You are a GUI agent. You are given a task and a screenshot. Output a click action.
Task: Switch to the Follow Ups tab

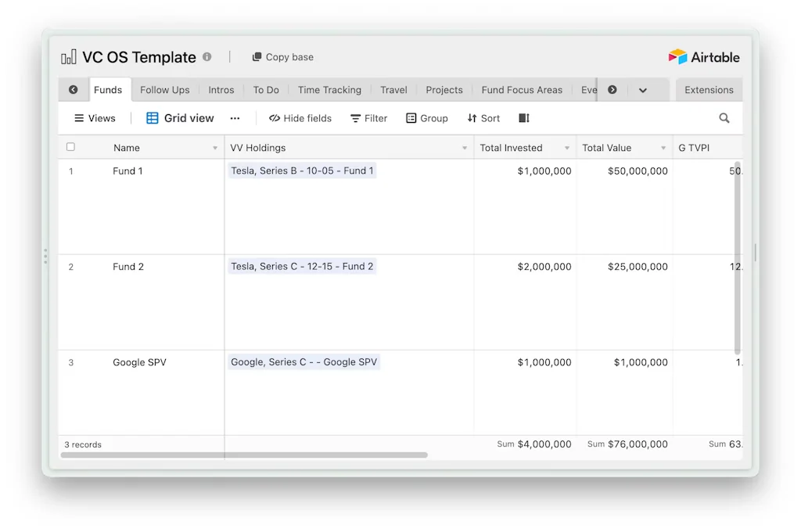point(164,89)
